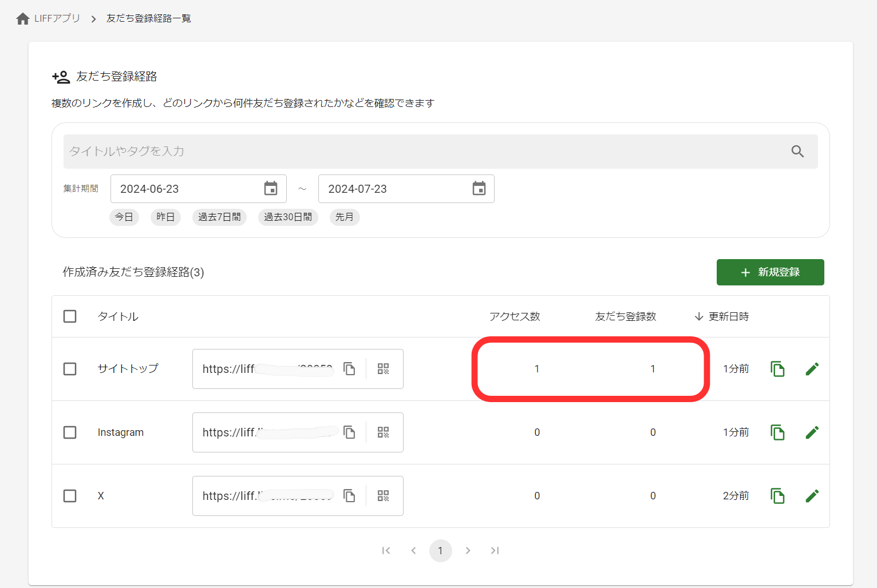This screenshot has width=877, height=588.
Task: Click the 新規登録 button
Action: (x=770, y=272)
